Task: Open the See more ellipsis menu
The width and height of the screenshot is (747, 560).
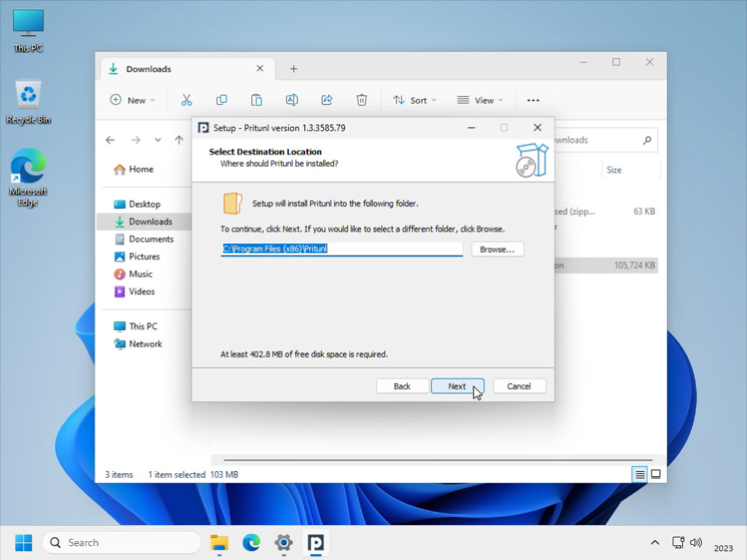Action: pyautogui.click(x=533, y=100)
